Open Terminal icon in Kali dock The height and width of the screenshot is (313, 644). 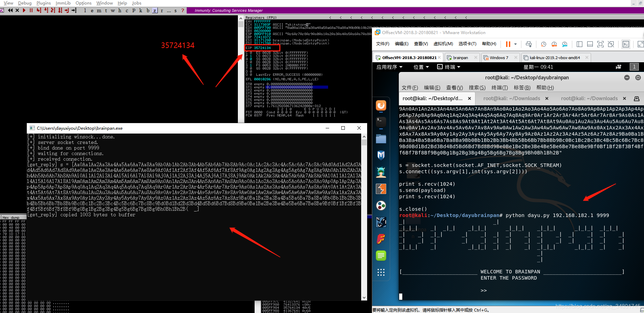(x=381, y=122)
